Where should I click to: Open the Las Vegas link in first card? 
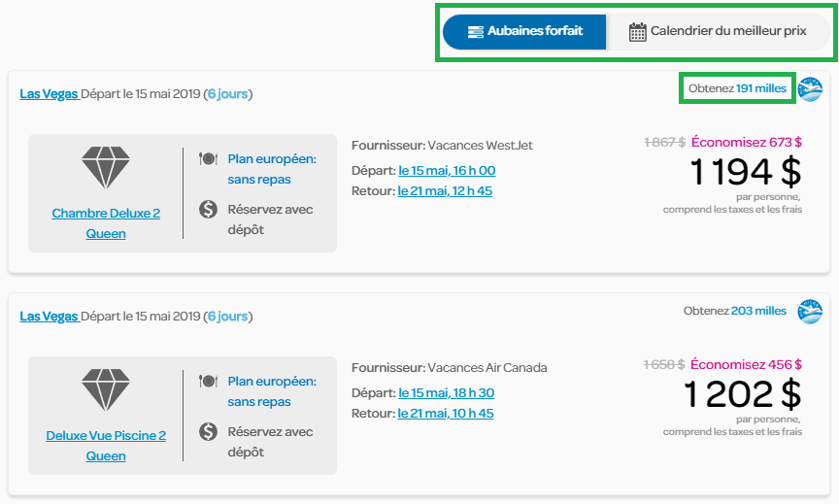49,94
